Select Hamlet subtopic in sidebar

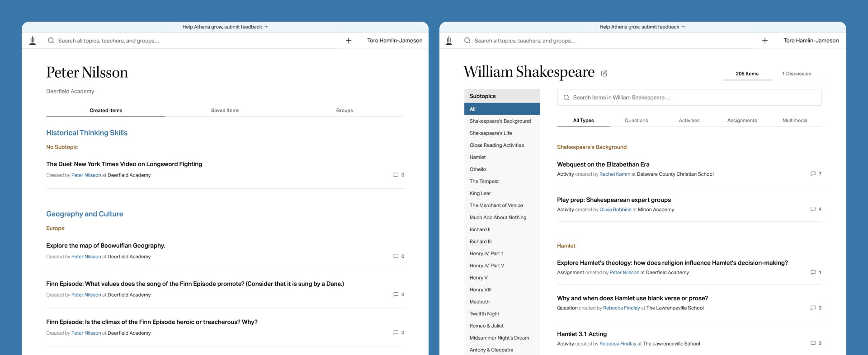(x=502, y=157)
